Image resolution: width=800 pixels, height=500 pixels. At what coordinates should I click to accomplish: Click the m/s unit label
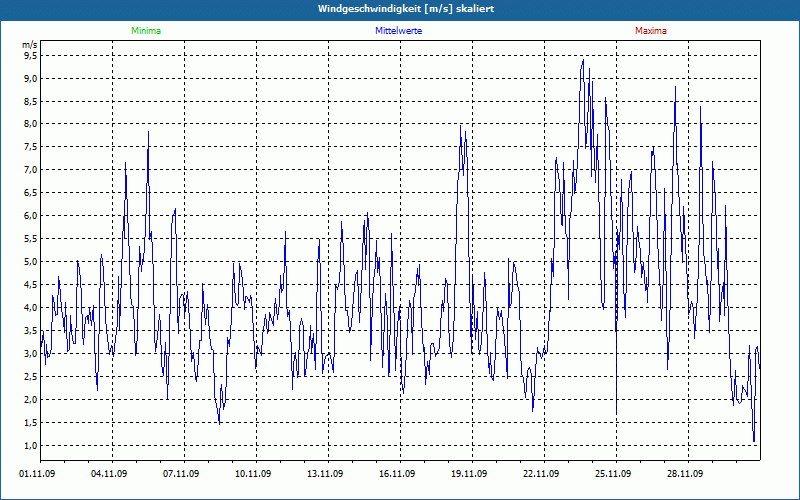click(x=30, y=45)
